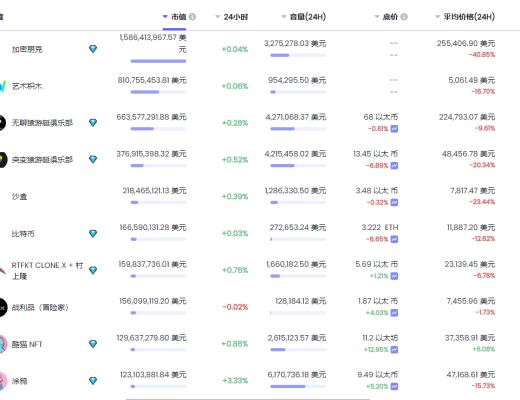Select volume 3,275,278.03 美元
520x400 pixels.
coord(295,43)
